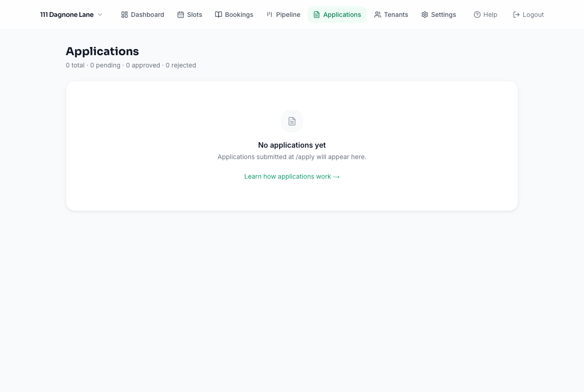
Task: Click the Settings gear icon
Action: pos(425,15)
